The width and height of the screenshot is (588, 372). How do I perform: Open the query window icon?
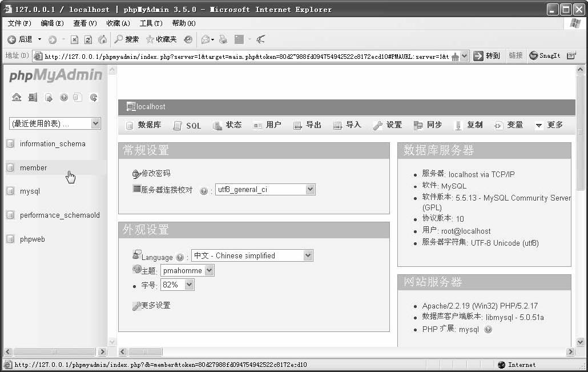[49, 98]
